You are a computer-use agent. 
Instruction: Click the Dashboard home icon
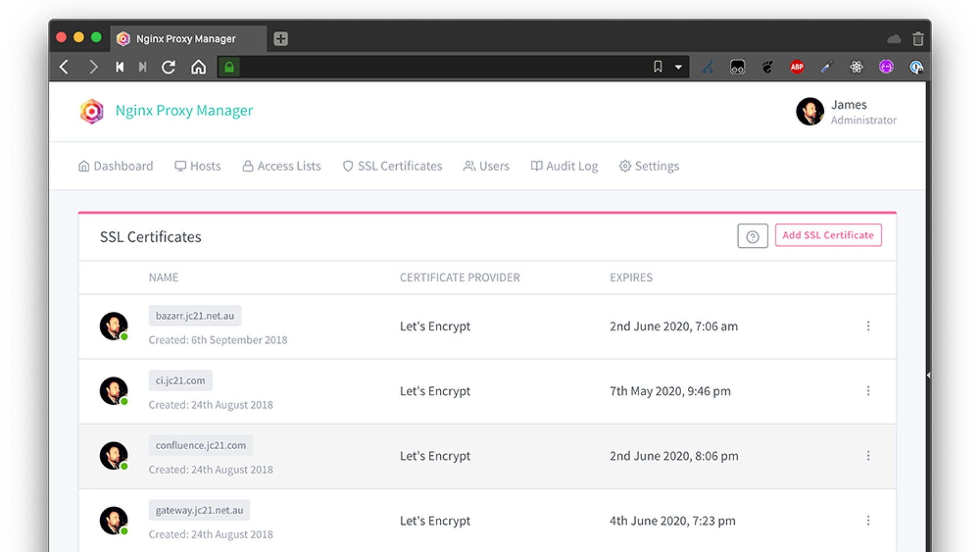pos(84,166)
